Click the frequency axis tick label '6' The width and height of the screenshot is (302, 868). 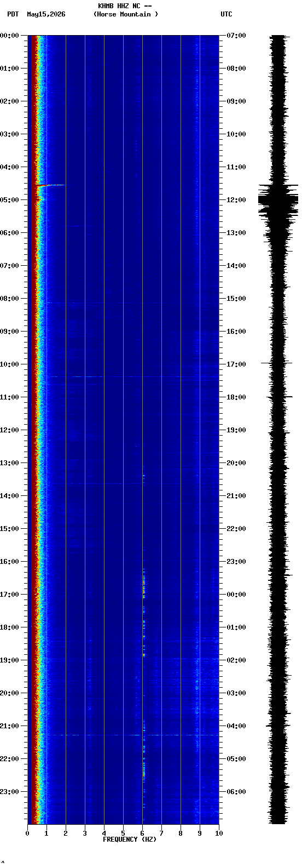pos(142,833)
